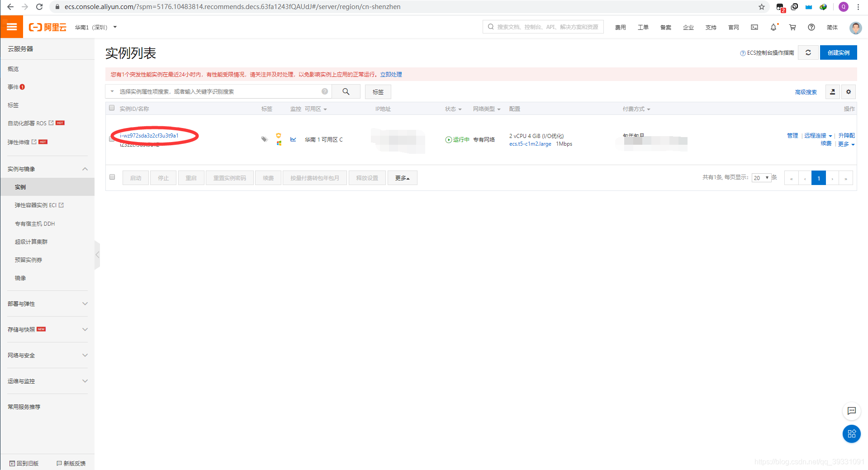868x470 pixels.
Task: Click the tag icon next to the instance
Action: pyautogui.click(x=265, y=139)
